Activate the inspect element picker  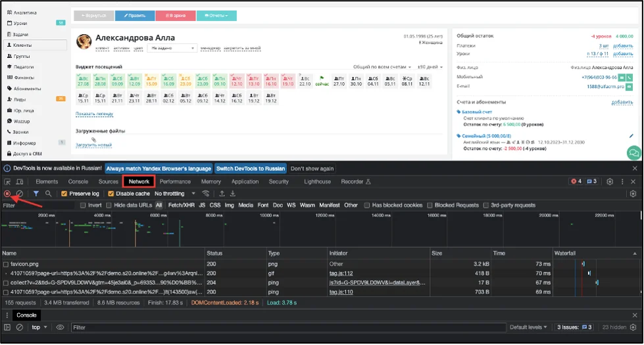7,182
